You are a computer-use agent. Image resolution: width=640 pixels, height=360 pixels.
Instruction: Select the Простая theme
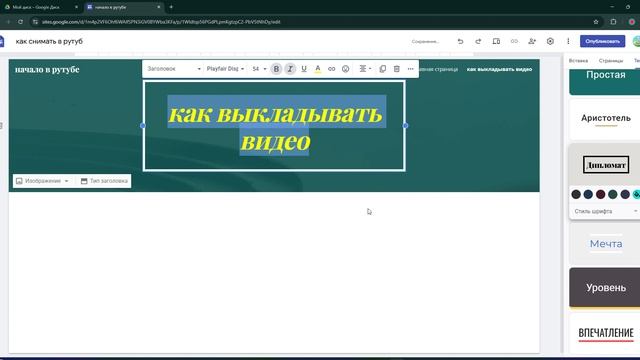tap(605, 82)
